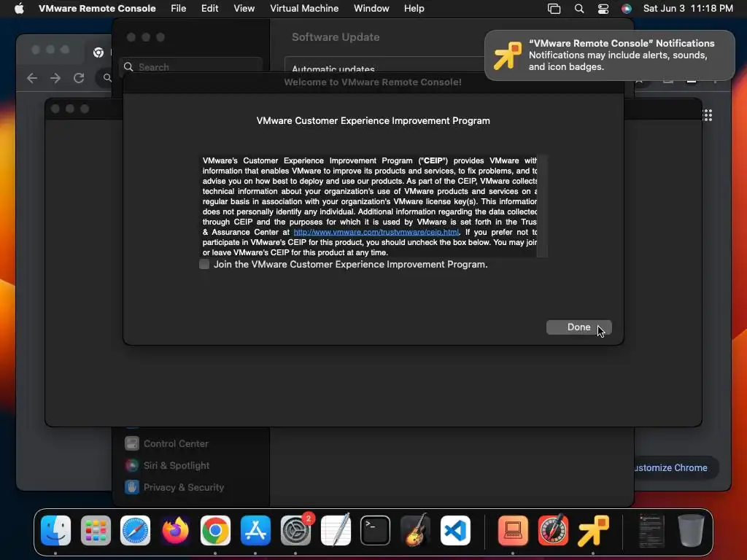Screen dimensions: 747x560
Task: Open the recent document stack in the Dock
Action: point(651,530)
